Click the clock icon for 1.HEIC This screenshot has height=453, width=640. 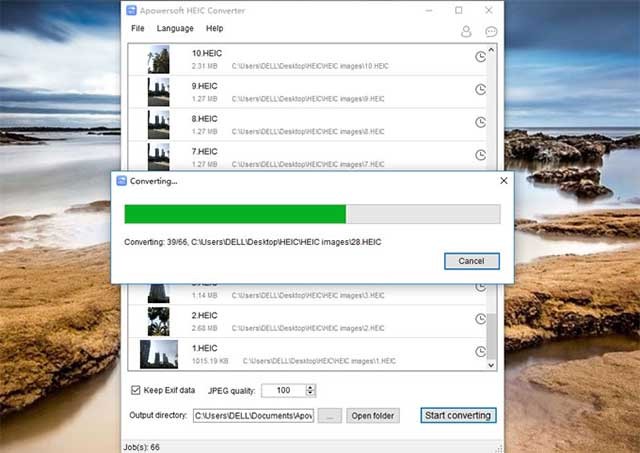pos(480,351)
